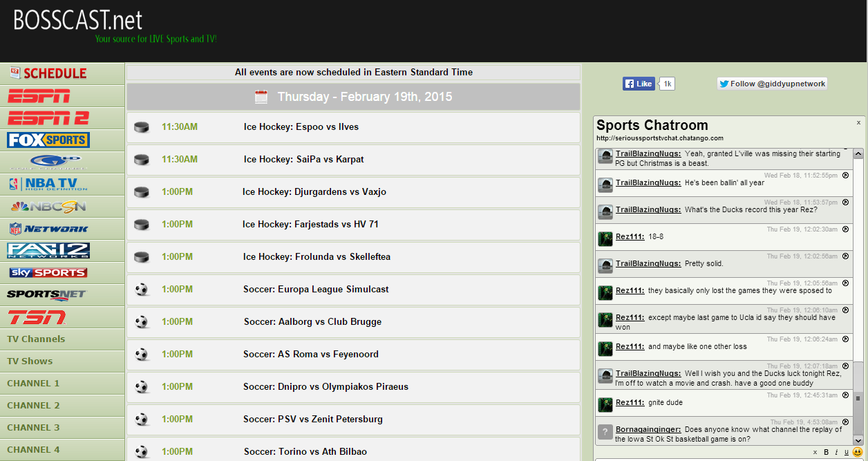Screen dimensions: 868x461
Task: Click the x in chat formatting bar
Action: (815, 453)
